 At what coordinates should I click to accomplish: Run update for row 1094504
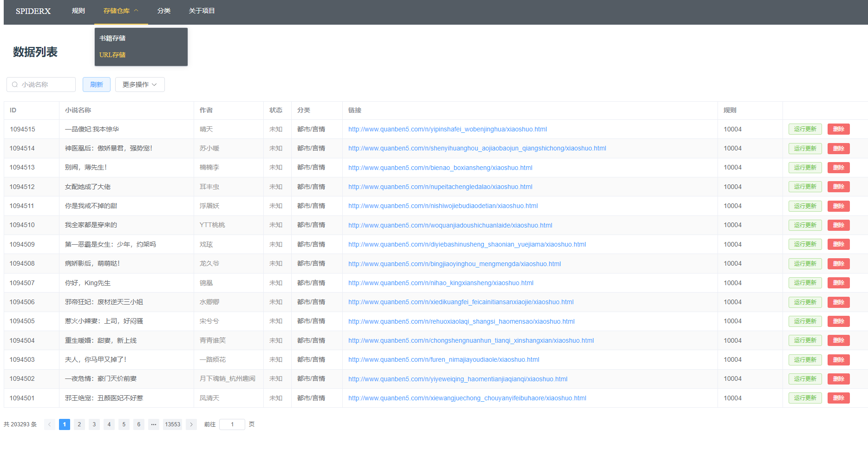click(805, 340)
